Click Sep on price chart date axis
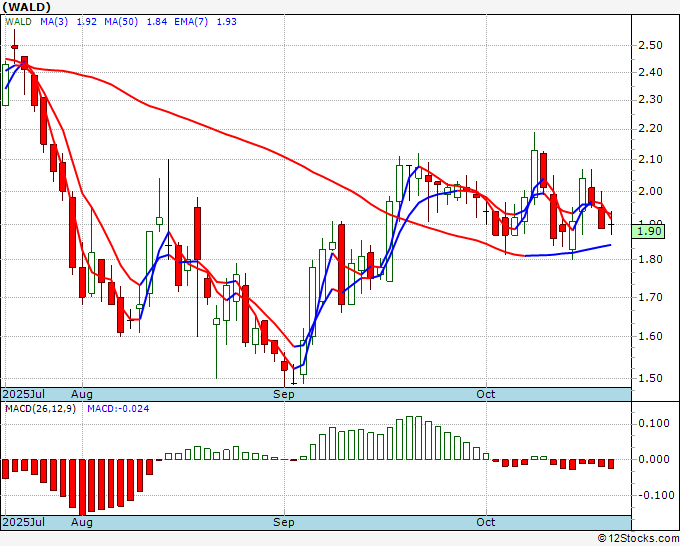The image size is (680, 546). pos(284,394)
